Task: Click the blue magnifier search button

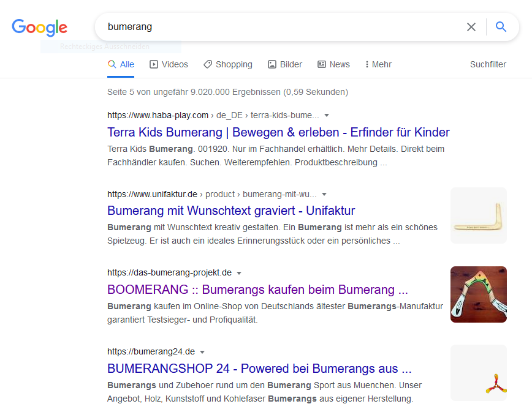Action: [x=501, y=26]
